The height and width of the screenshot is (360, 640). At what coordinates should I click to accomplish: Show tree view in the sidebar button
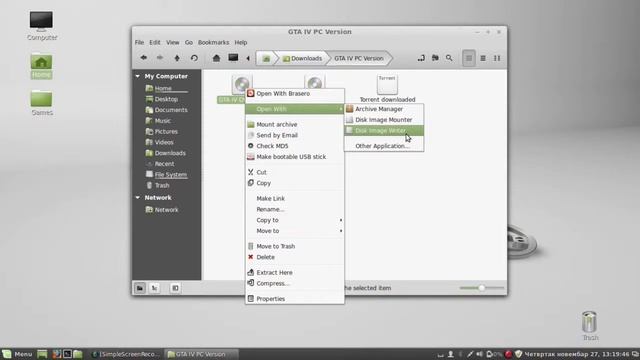[x=154, y=288]
